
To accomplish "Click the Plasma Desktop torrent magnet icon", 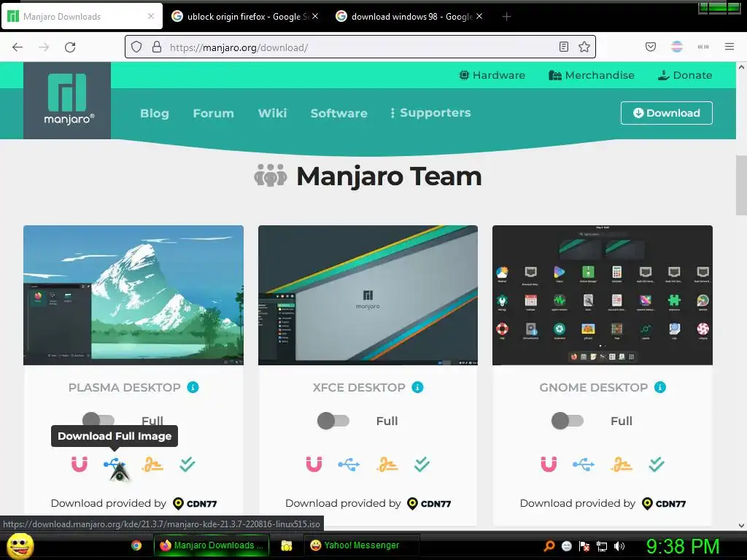I will (x=79, y=464).
